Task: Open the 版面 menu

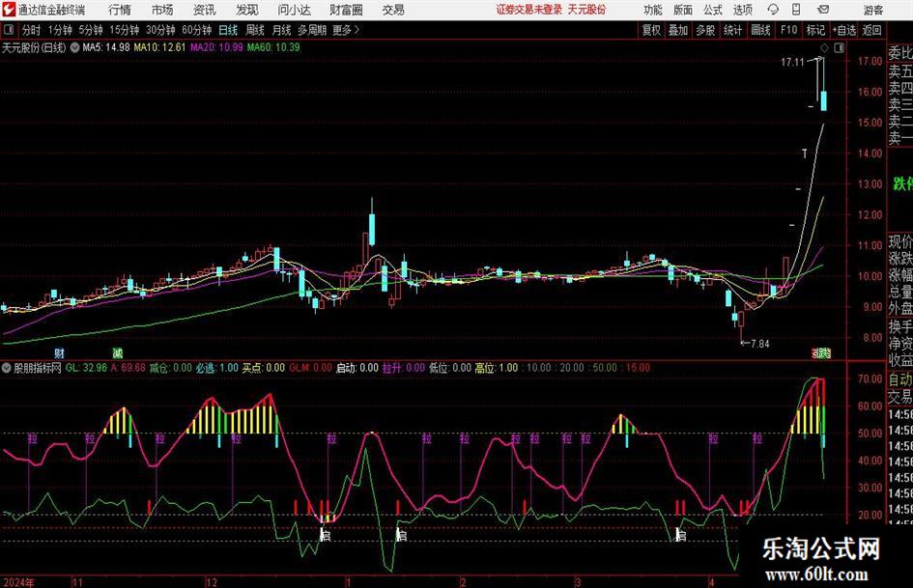Action: [683, 10]
